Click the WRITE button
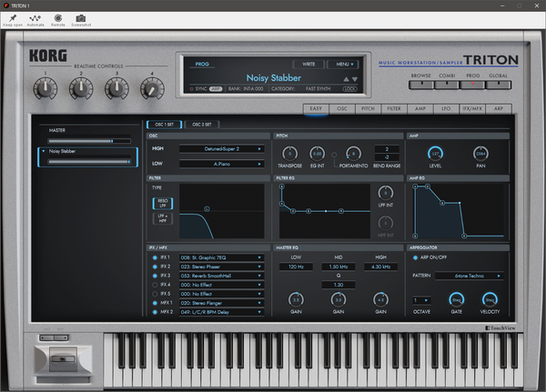Image resolution: width=546 pixels, height=392 pixels. [308, 64]
